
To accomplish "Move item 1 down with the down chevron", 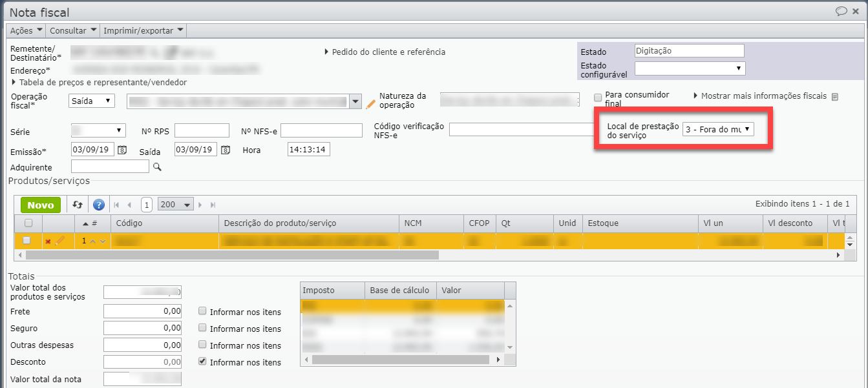I will pyautogui.click(x=102, y=241).
